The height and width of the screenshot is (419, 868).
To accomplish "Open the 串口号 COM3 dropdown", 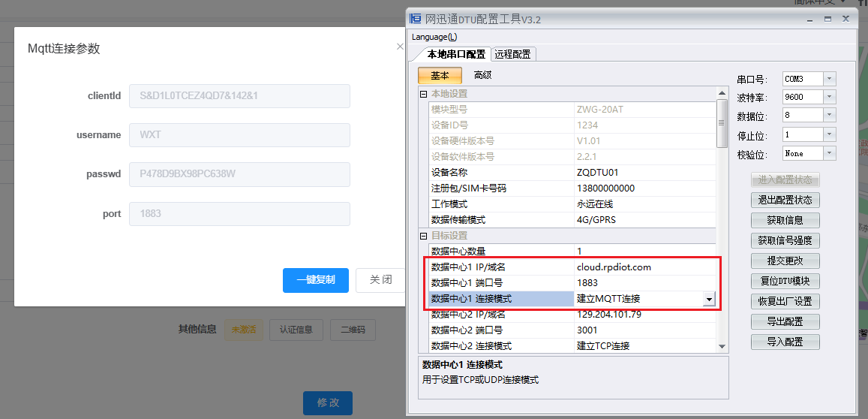I will point(829,79).
